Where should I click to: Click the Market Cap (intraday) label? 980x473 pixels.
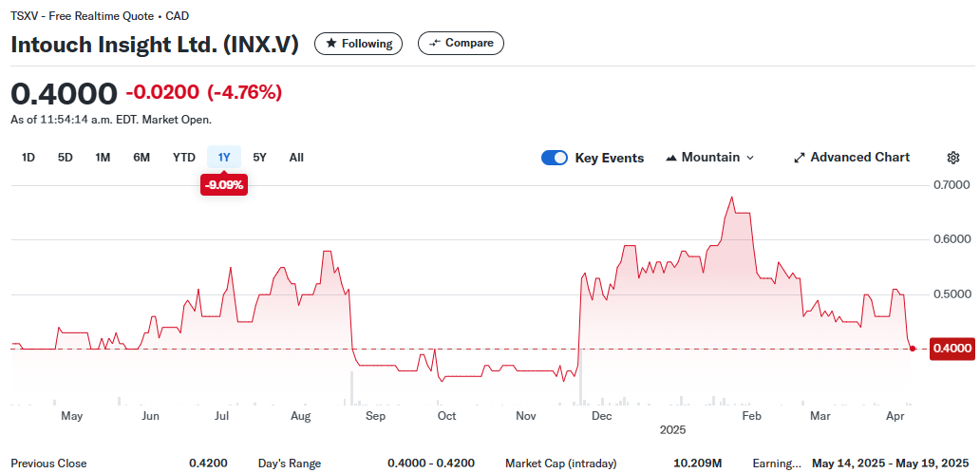[560, 464]
